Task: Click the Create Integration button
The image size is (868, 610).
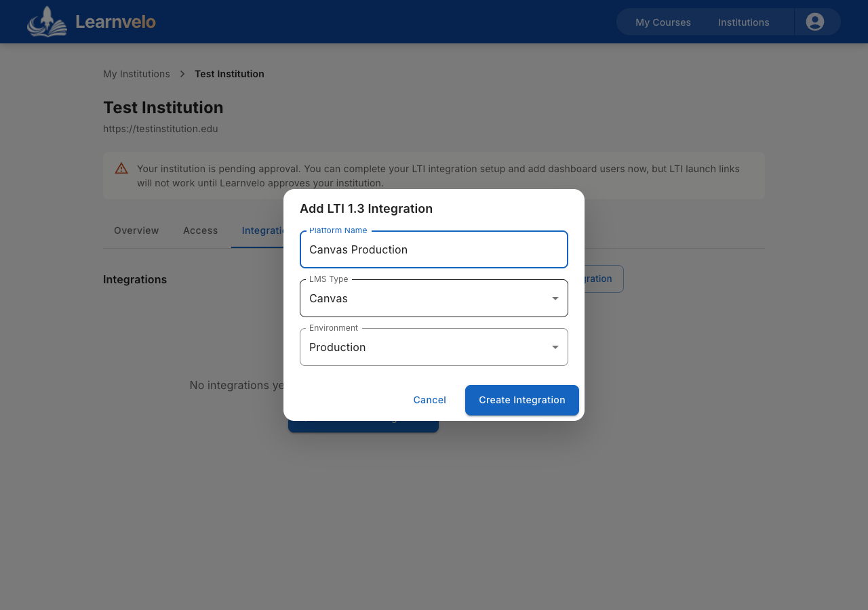Action: click(521, 400)
